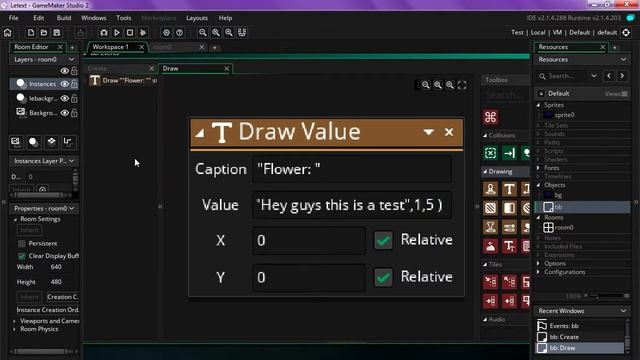
Task: Click the target manager icon near default
Action: [x=626, y=33]
